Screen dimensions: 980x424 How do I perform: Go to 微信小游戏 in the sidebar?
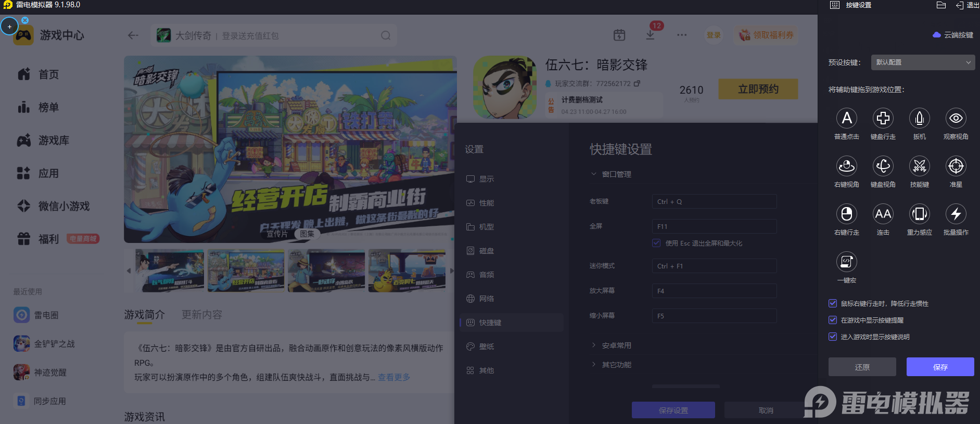pos(53,206)
